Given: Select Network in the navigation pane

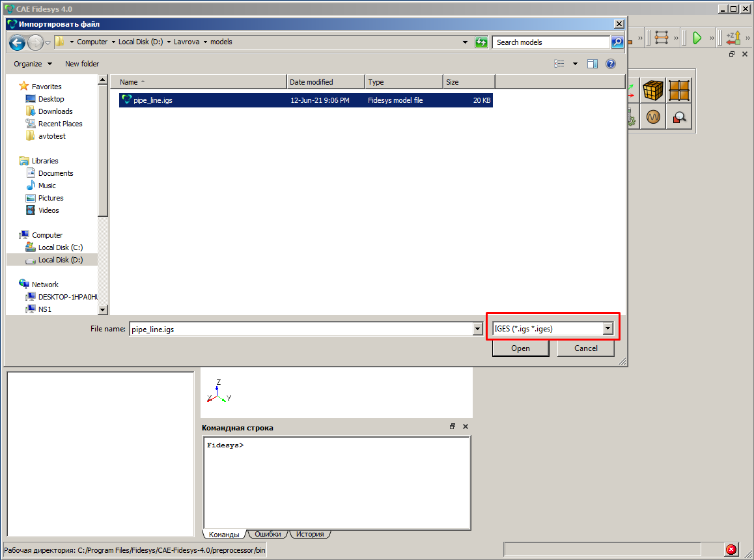Looking at the screenshot, I should (45, 285).
